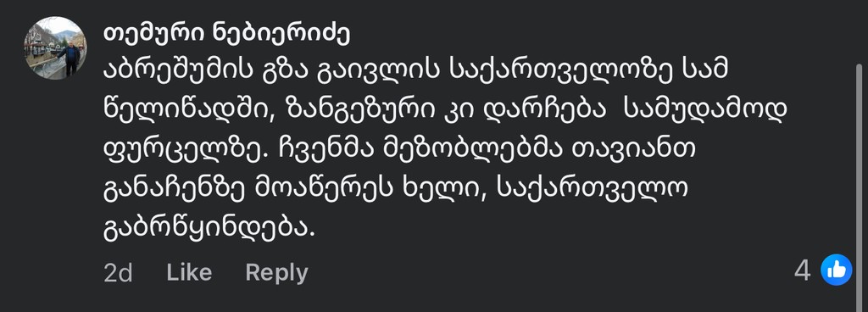
Task: Reply to the comment
Action: pos(276,273)
